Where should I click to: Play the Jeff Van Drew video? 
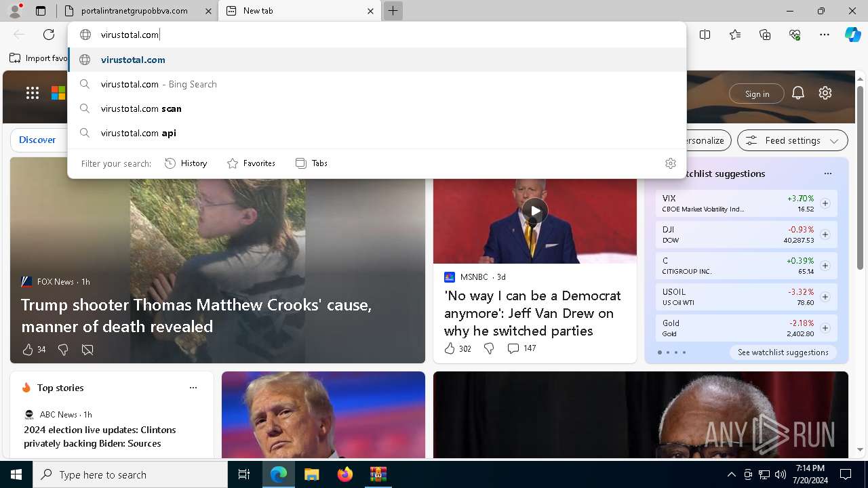(535, 211)
